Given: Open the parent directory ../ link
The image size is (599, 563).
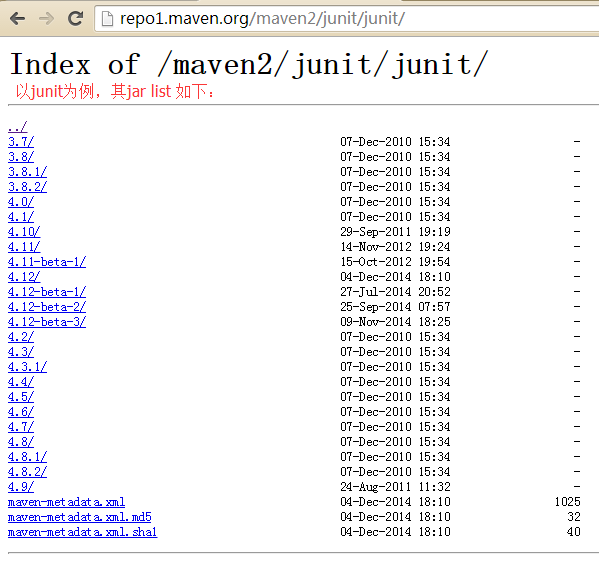Looking at the screenshot, I should pyautogui.click(x=18, y=126).
